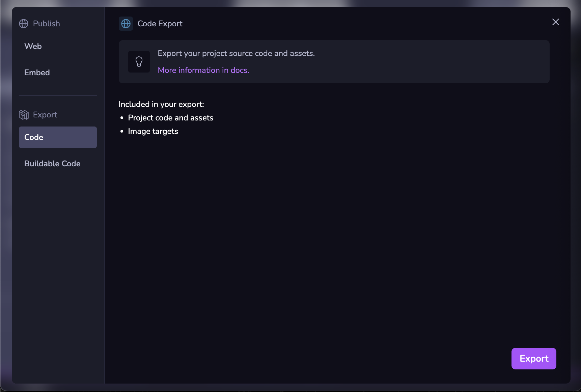581x392 pixels.
Task: Switch to the Embed section
Action: pos(37,73)
